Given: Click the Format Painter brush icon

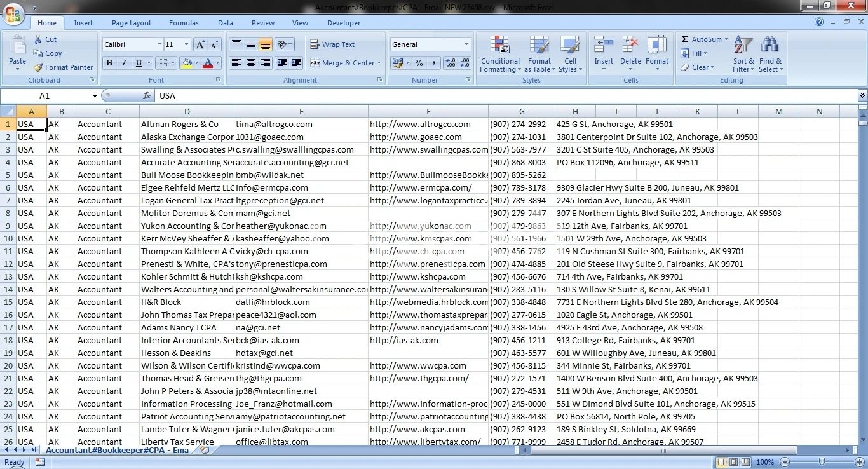Looking at the screenshot, I should point(39,67).
